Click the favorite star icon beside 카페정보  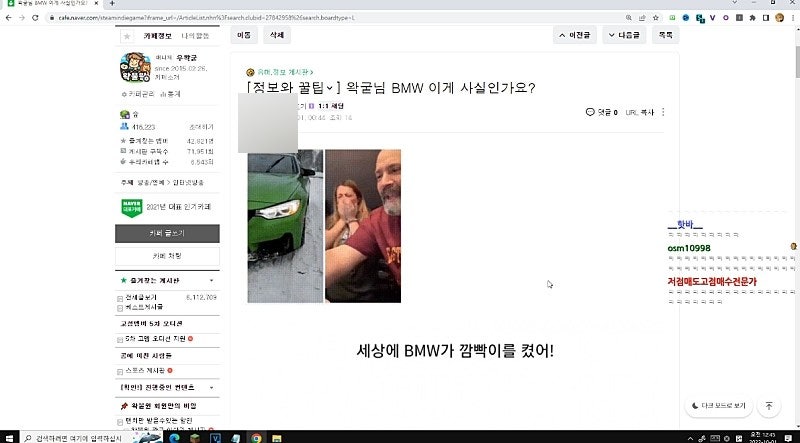tap(127, 36)
